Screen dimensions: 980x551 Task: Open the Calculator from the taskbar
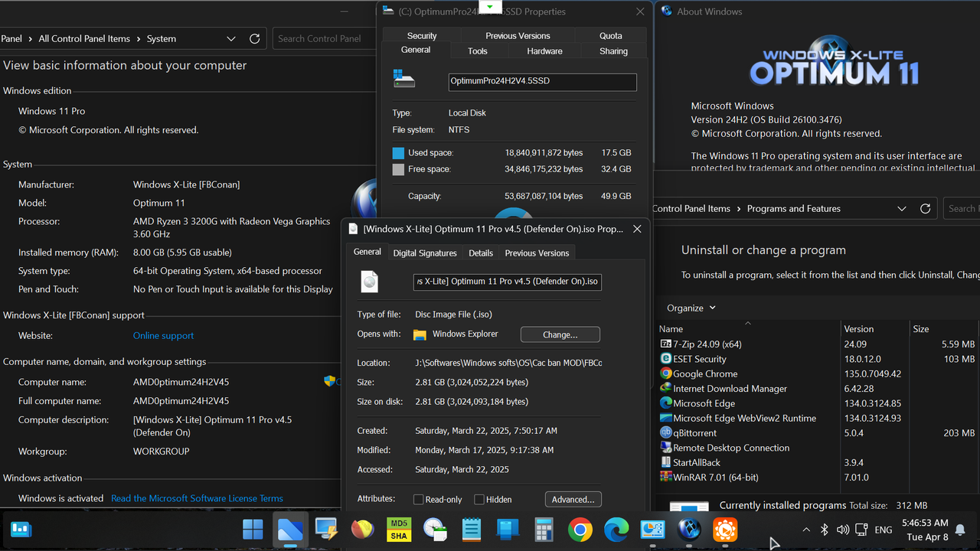[544, 529]
